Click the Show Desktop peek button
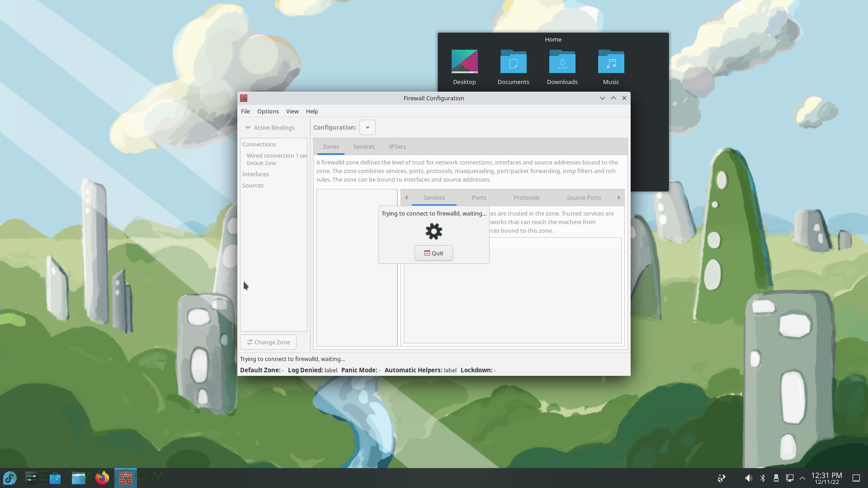 (x=856, y=478)
